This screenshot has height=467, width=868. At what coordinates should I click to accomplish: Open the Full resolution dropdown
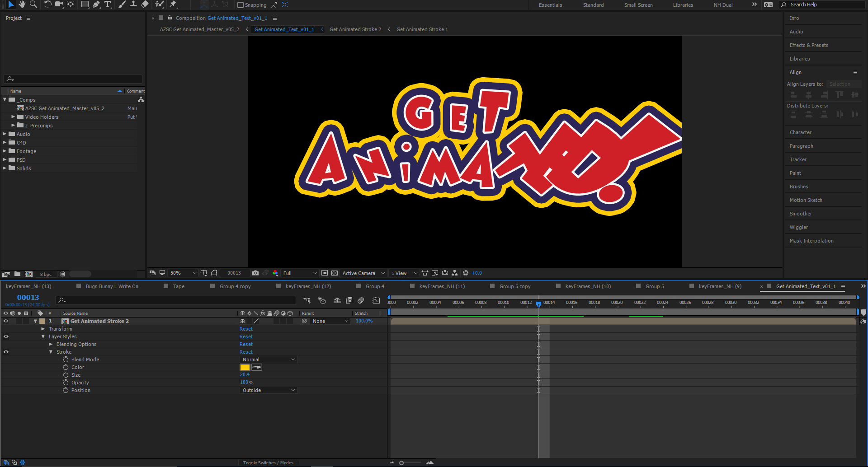pos(300,273)
